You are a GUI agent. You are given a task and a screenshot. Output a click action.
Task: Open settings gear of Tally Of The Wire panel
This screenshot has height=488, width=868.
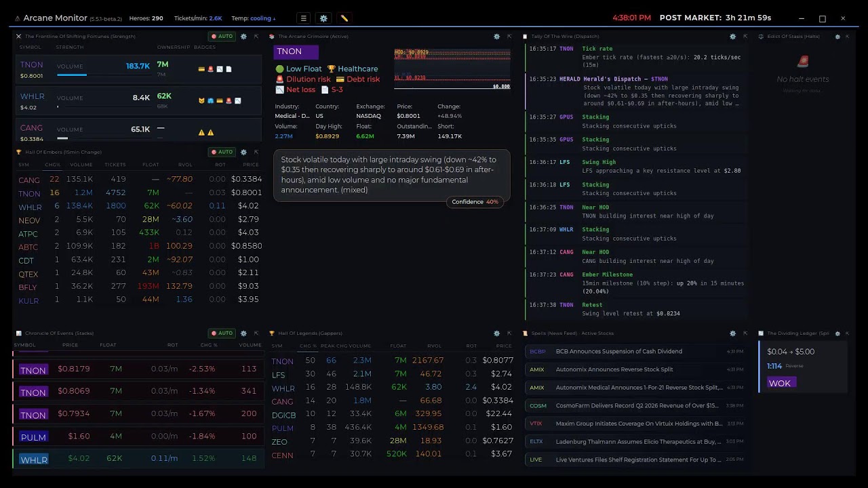732,37
